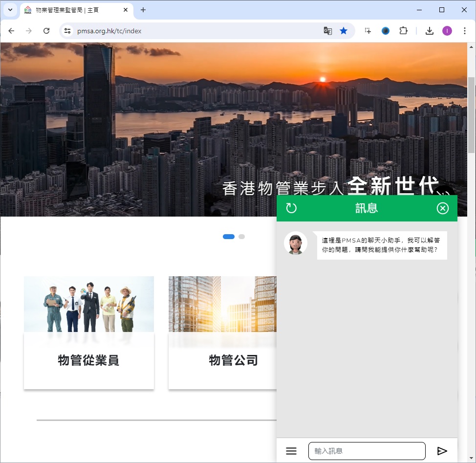476x463 pixels.
Task: Open the browser Extensions puzzle icon
Action: (x=403, y=31)
